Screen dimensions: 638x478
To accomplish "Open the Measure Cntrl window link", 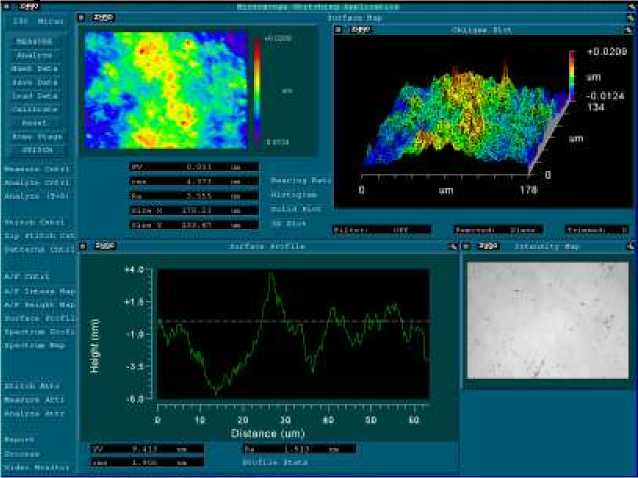I will pyautogui.click(x=37, y=169).
